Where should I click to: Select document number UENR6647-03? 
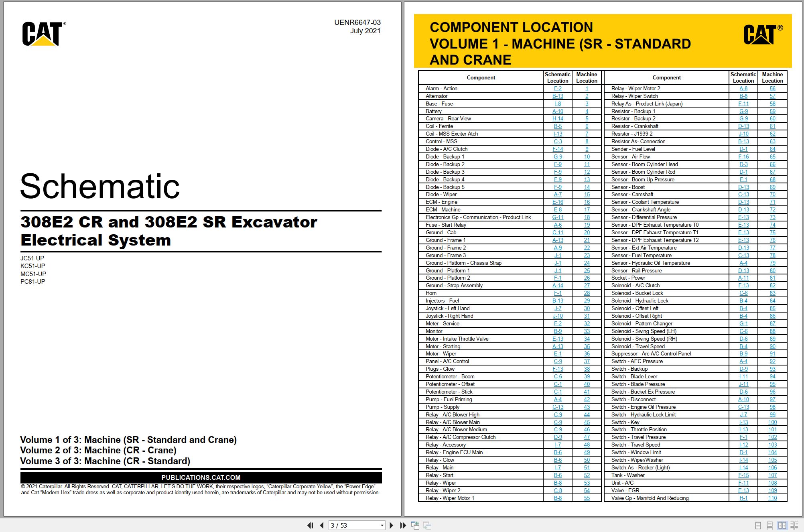357,22
